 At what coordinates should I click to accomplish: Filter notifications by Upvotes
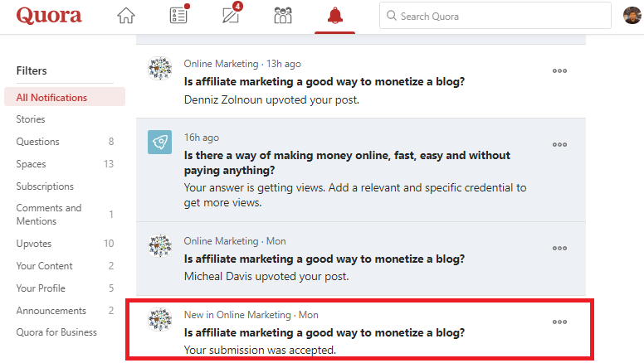[x=65, y=243]
